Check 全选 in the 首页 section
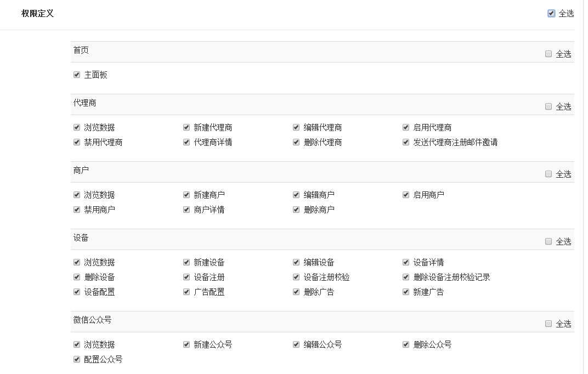Screen dimensions: 588x374 coord(549,54)
